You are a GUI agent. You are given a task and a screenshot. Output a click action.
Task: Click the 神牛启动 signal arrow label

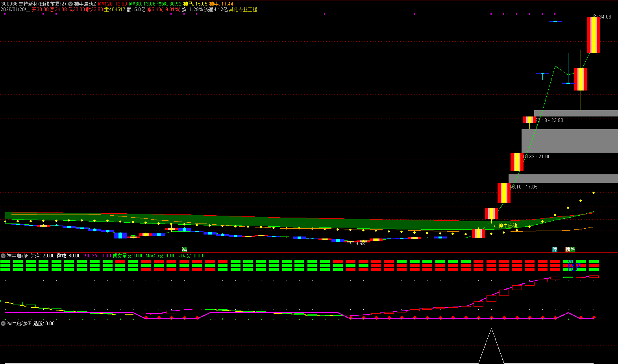click(505, 225)
